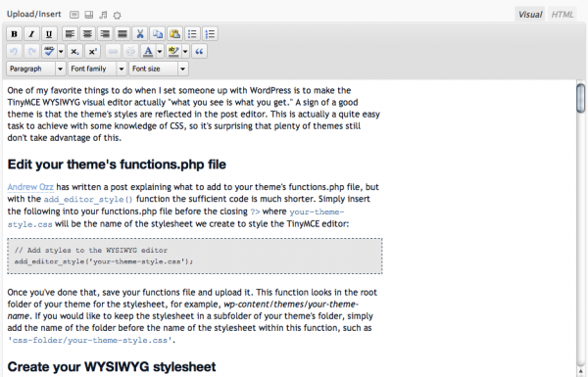Screen dimensions: 588x377
Task: Open the Paragraph format dropdown
Action: pyautogui.click(x=36, y=69)
